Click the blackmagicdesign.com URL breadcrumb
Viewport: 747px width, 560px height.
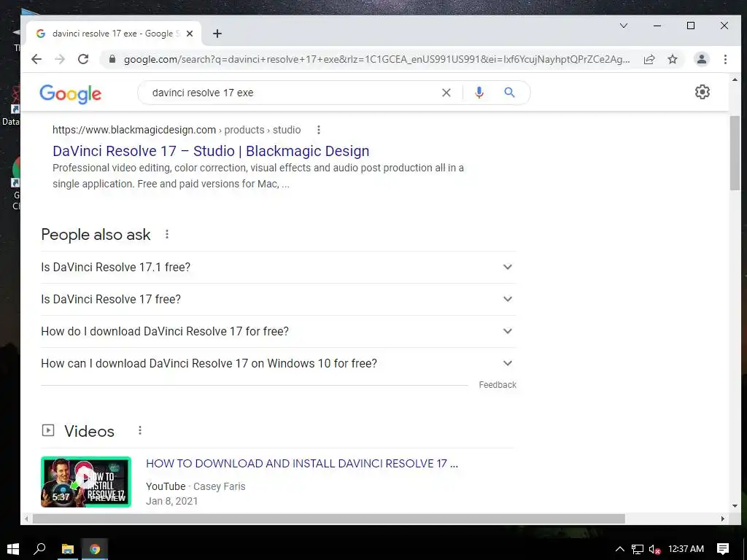click(177, 130)
